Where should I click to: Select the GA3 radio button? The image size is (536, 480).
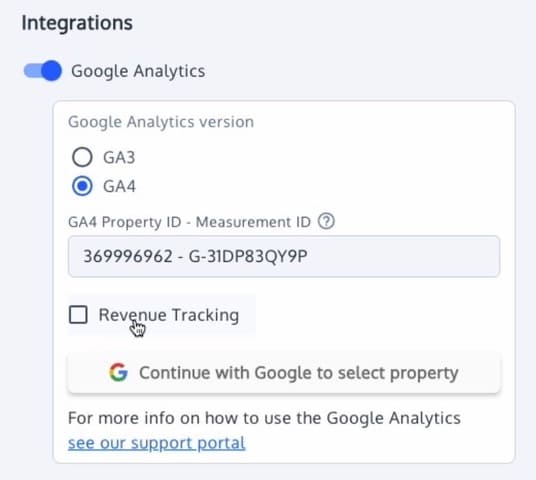(x=82, y=157)
